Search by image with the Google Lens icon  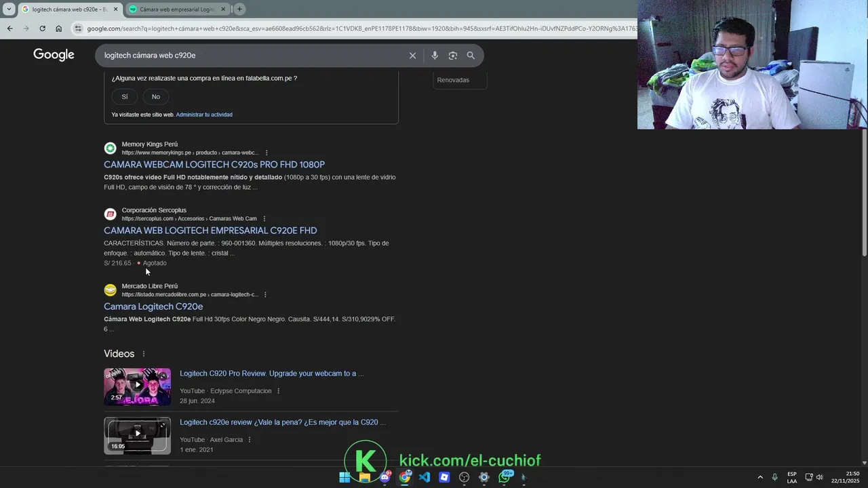(x=453, y=56)
